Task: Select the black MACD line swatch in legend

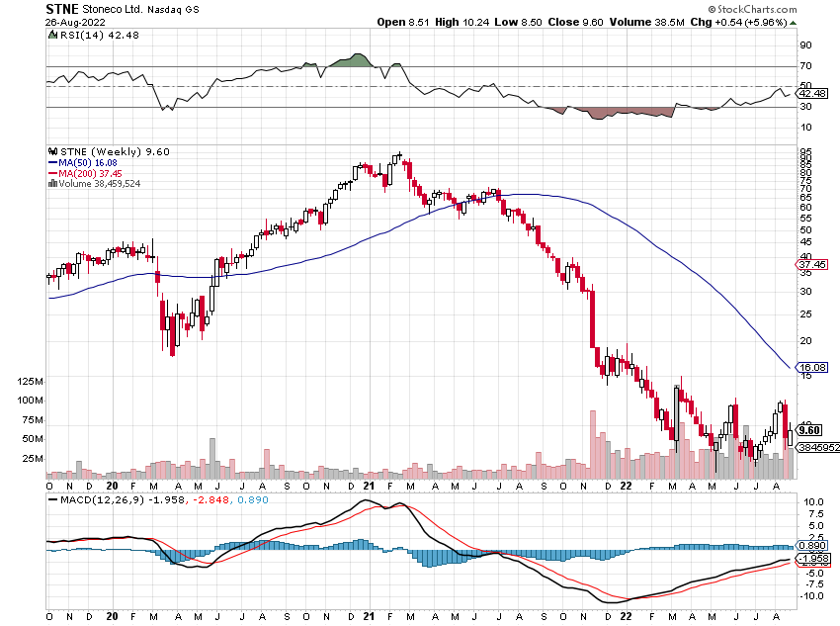Action: pos(53,499)
